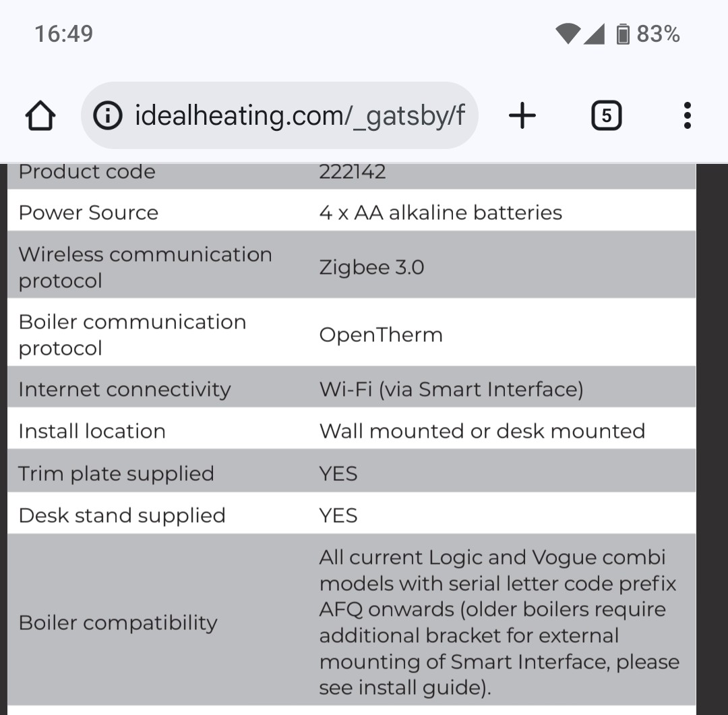Tap the Wi-Fi (via Smart Interface) cell
728x715 pixels.
coord(451,389)
